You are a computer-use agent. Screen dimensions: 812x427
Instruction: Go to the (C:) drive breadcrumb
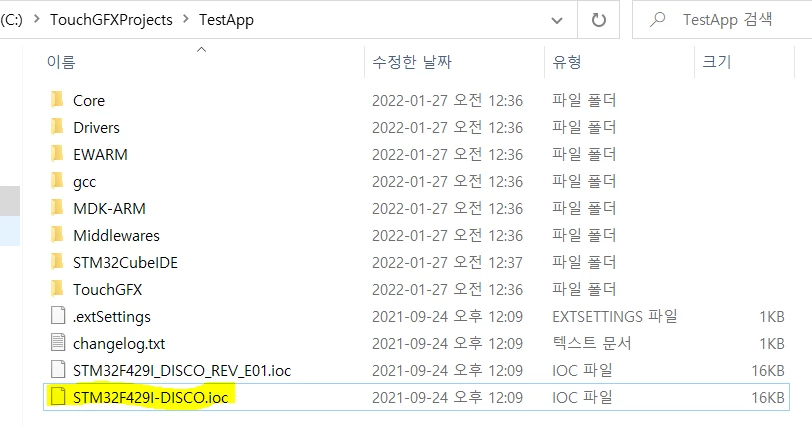[x=11, y=20]
